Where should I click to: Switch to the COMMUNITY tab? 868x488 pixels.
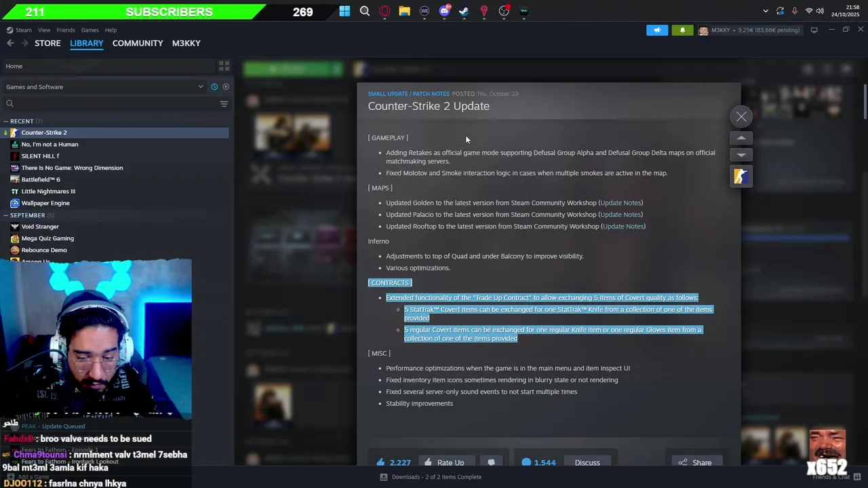coord(138,43)
